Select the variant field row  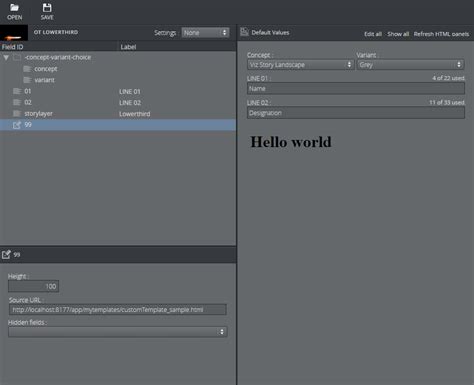point(118,80)
